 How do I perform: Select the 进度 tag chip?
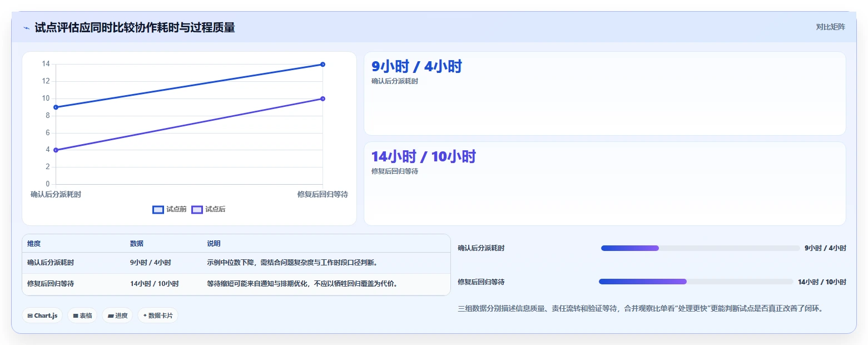point(117,316)
